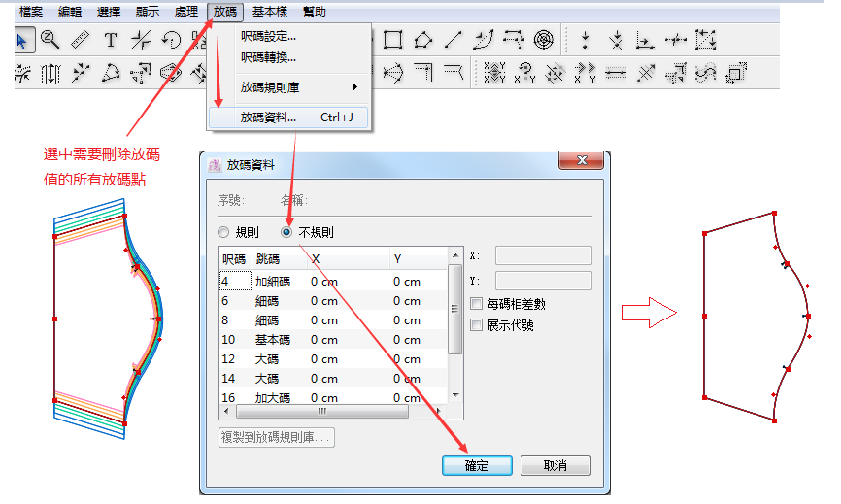Click the dotted S-curve grading tool

pos(705,73)
